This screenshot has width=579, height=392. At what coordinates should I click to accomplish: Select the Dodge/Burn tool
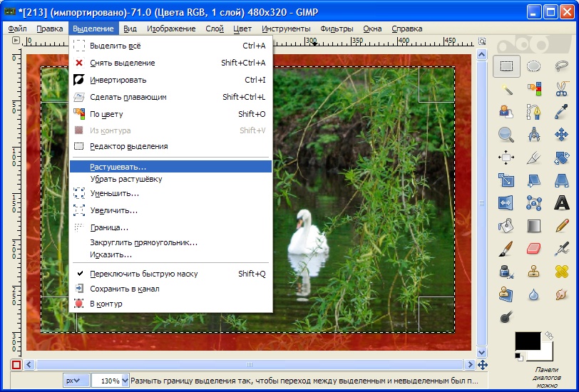(506, 317)
